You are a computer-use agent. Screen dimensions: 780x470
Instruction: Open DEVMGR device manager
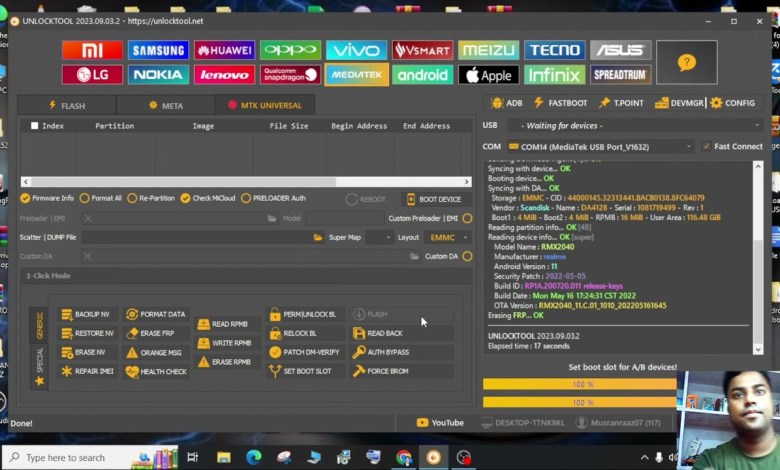(x=679, y=103)
